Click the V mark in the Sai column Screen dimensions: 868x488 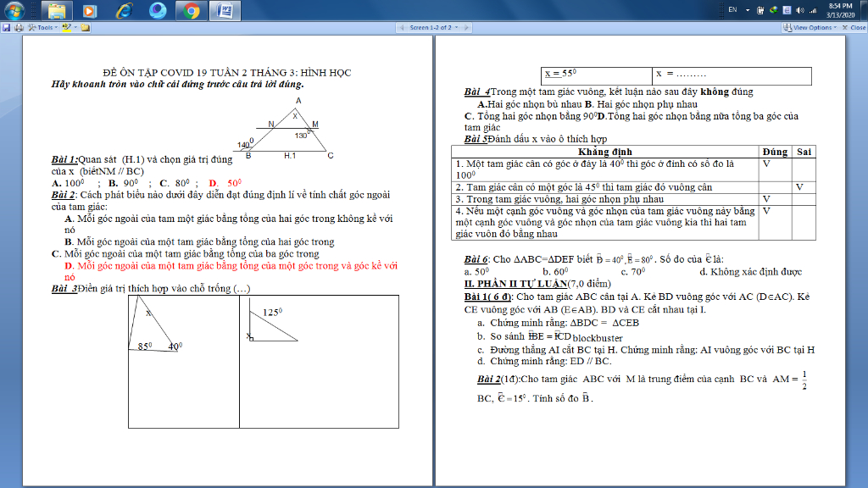799,187
